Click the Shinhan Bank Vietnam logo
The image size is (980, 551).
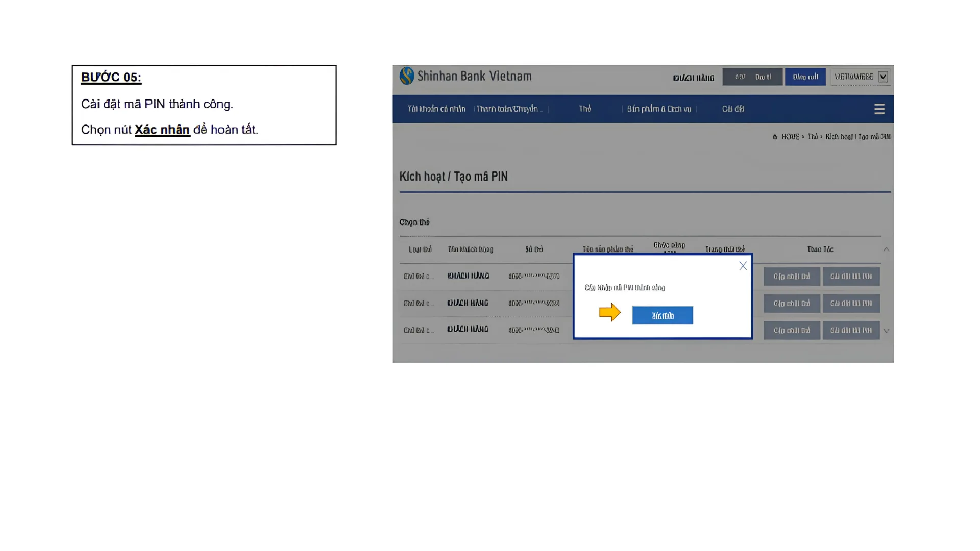click(x=465, y=76)
